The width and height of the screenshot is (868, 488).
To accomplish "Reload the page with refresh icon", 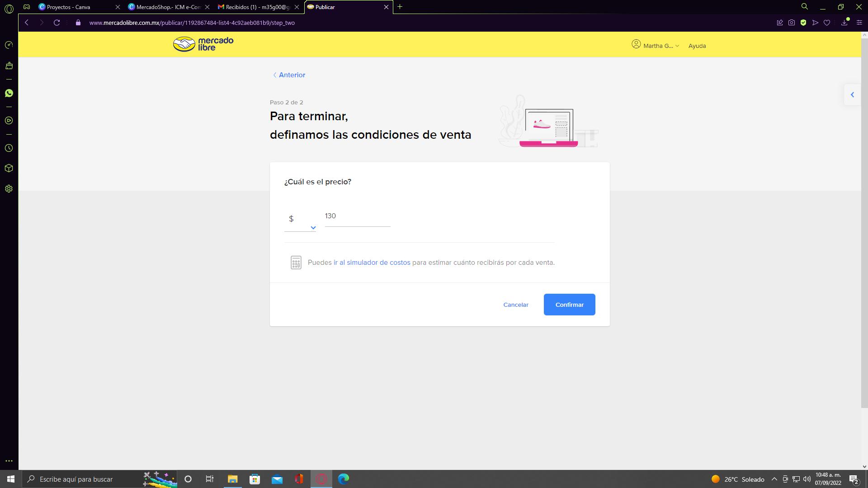I will click(57, 23).
